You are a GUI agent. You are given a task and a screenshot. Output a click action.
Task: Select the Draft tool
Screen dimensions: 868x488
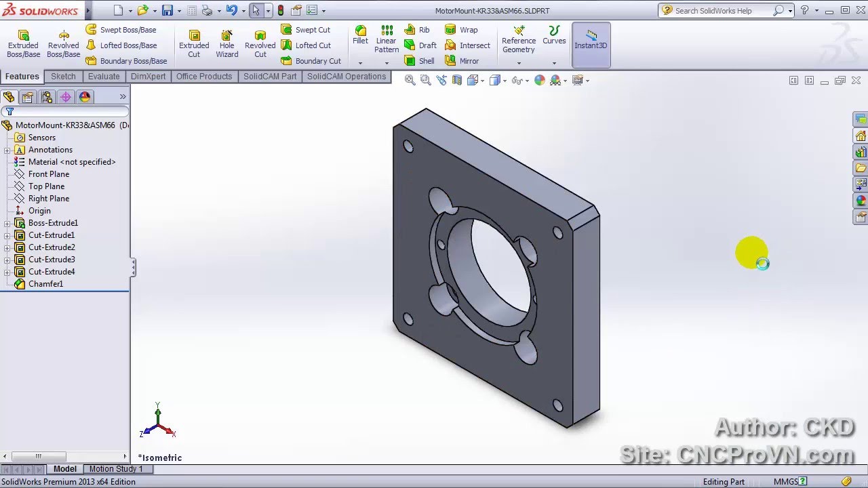(x=420, y=45)
